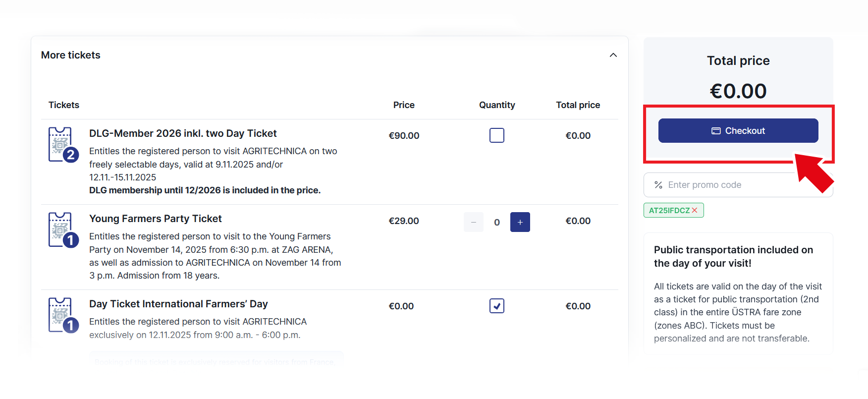Collapse the More tickets section

(613, 55)
